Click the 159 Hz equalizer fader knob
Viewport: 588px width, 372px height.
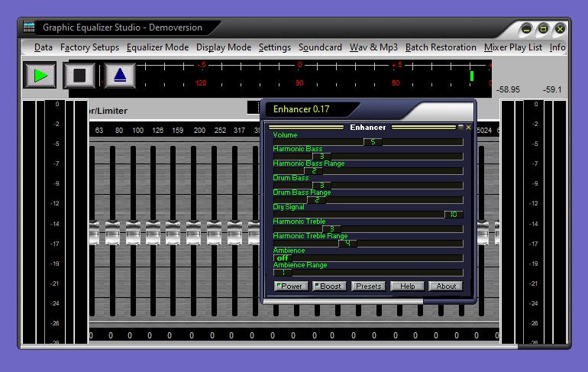pyautogui.click(x=173, y=233)
